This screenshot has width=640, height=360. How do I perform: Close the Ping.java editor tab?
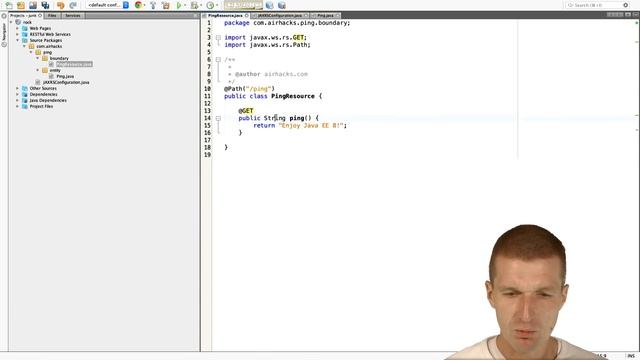click(x=338, y=16)
